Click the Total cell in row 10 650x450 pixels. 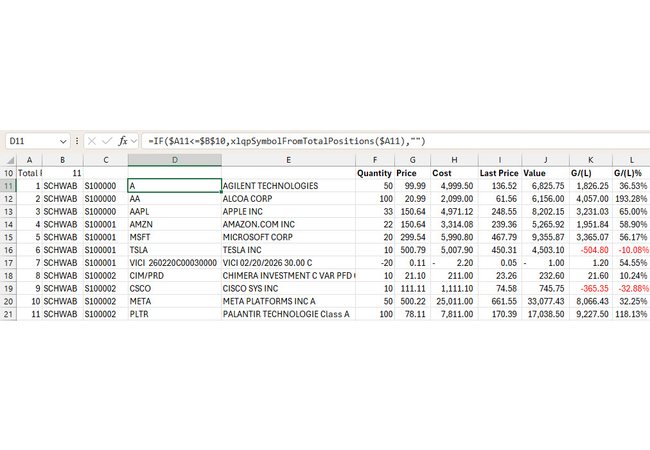click(29, 173)
